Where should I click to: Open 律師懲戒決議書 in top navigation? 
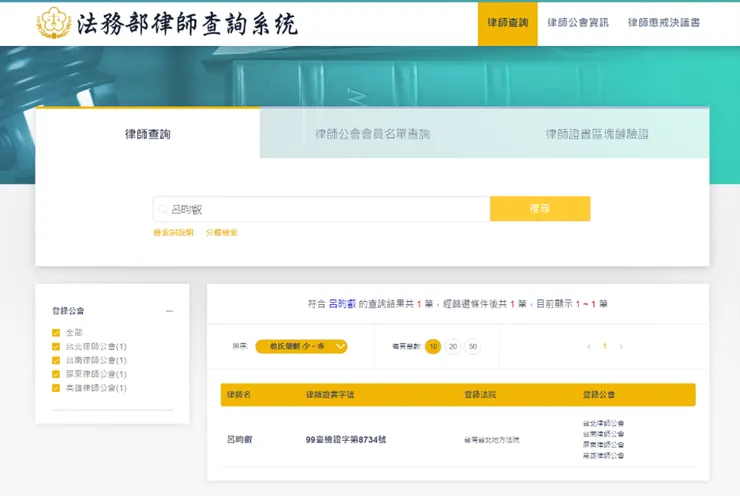click(x=664, y=23)
